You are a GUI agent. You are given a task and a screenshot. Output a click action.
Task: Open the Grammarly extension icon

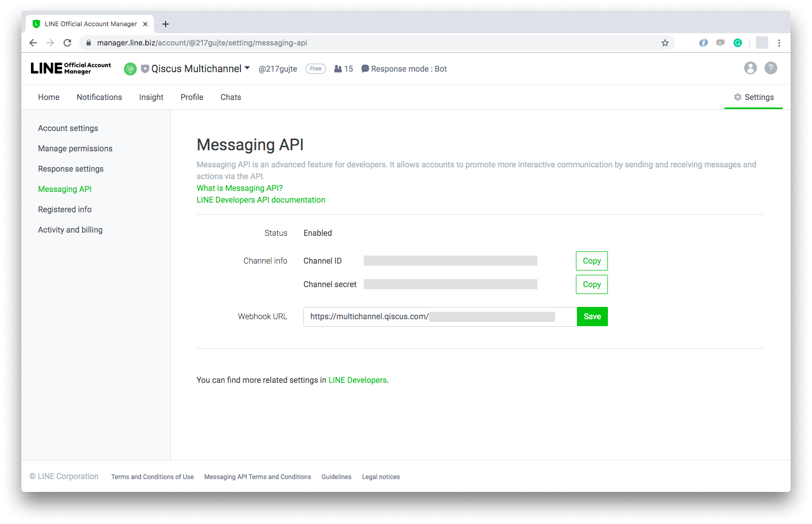click(x=738, y=43)
